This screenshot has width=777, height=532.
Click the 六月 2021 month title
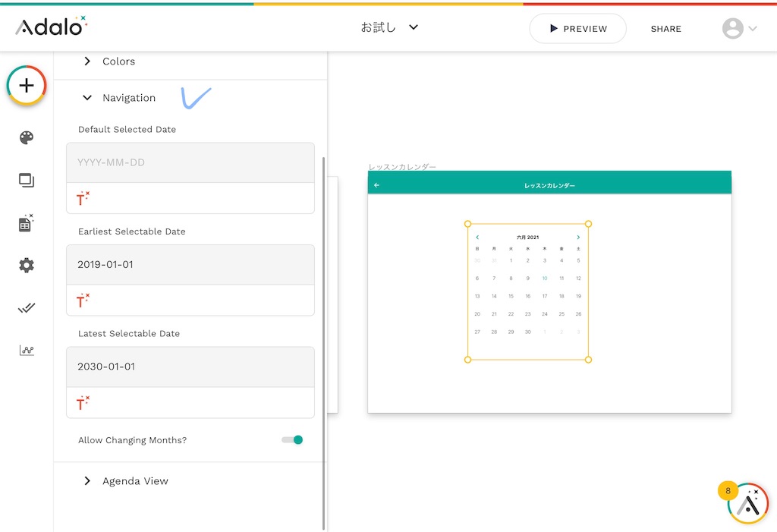[528, 238]
